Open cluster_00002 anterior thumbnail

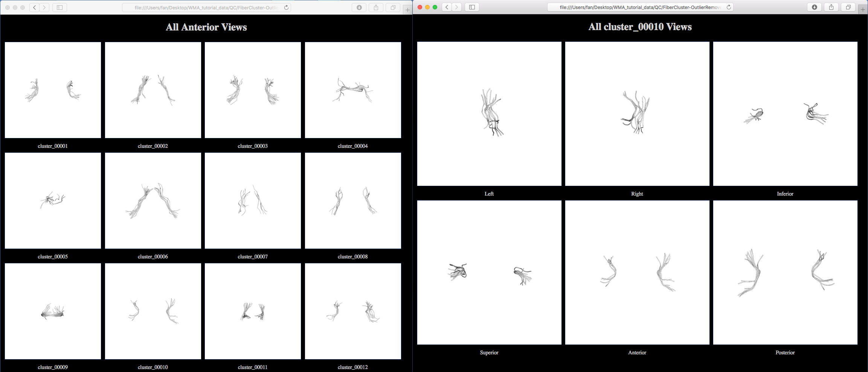(x=153, y=90)
